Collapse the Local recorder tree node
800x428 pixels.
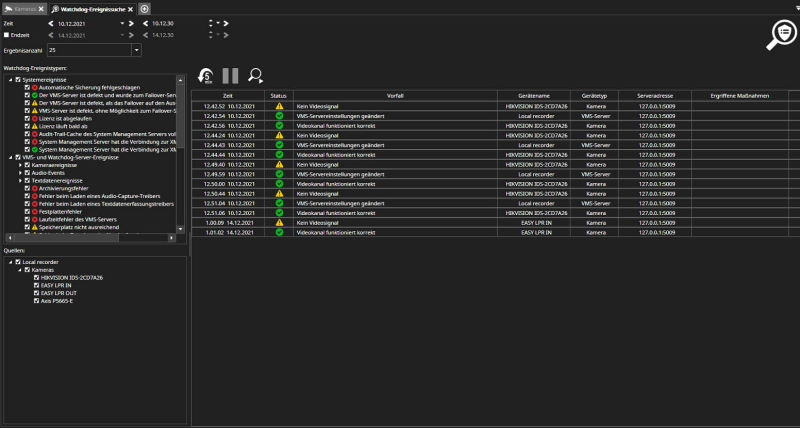coord(8,262)
